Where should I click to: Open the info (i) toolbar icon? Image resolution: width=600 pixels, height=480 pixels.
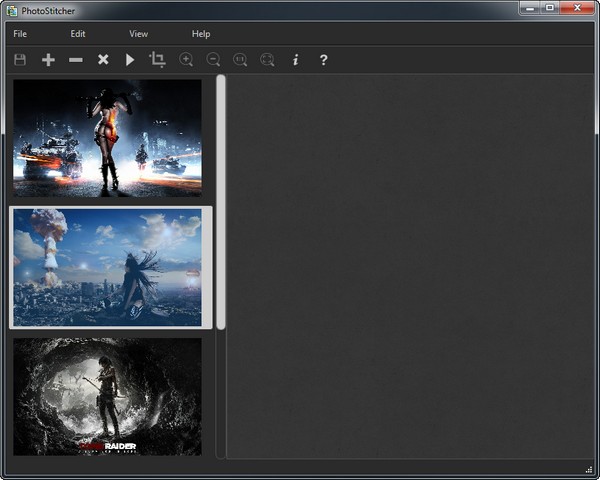[x=295, y=60]
